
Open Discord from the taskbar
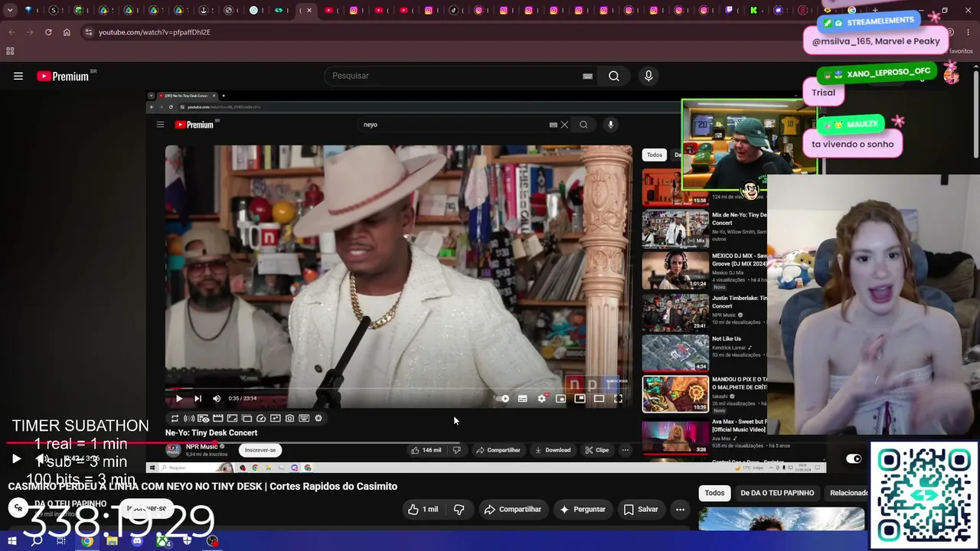pyautogui.click(x=137, y=541)
